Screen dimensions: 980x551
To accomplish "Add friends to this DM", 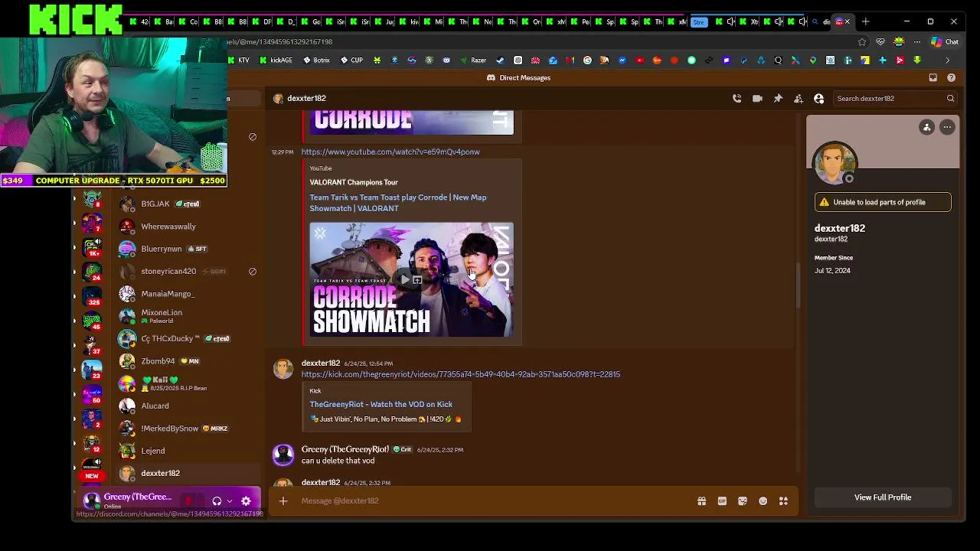I will point(799,98).
